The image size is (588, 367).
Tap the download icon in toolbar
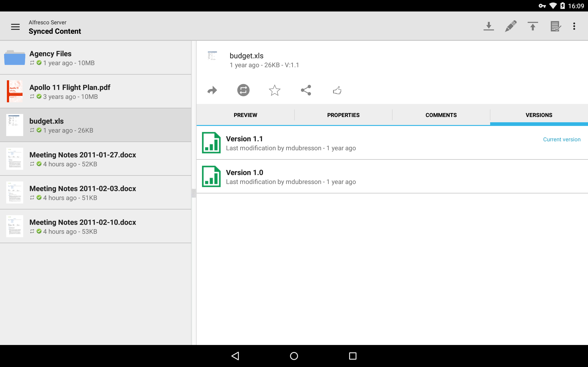coord(489,26)
